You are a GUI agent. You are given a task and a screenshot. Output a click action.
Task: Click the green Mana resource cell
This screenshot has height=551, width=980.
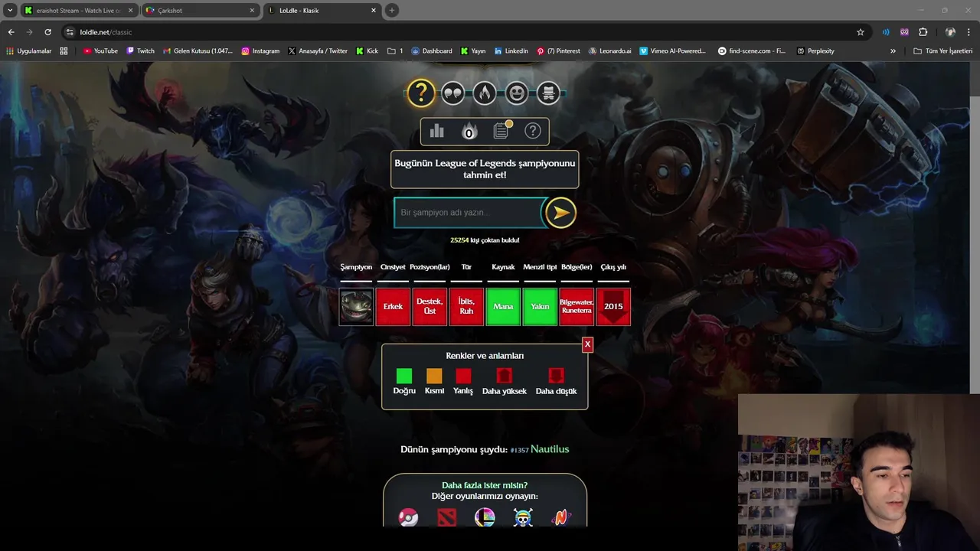coord(503,307)
